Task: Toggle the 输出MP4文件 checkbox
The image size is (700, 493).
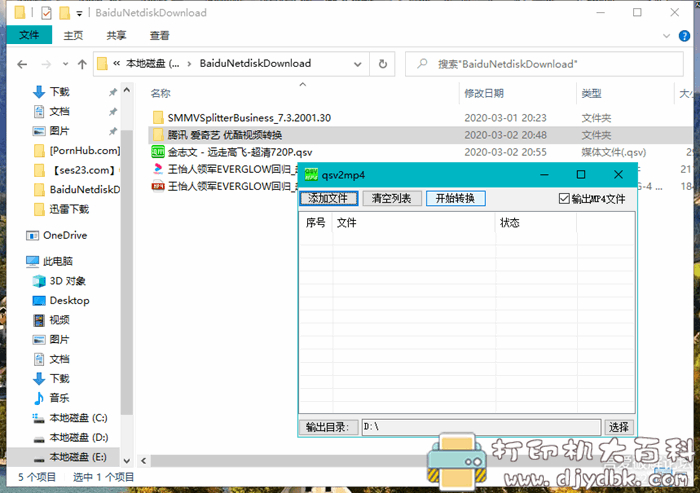Action: point(564,198)
